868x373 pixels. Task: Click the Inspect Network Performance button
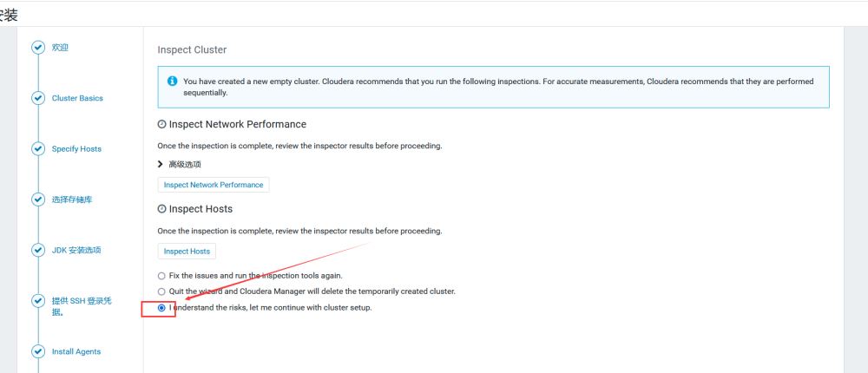coord(214,185)
